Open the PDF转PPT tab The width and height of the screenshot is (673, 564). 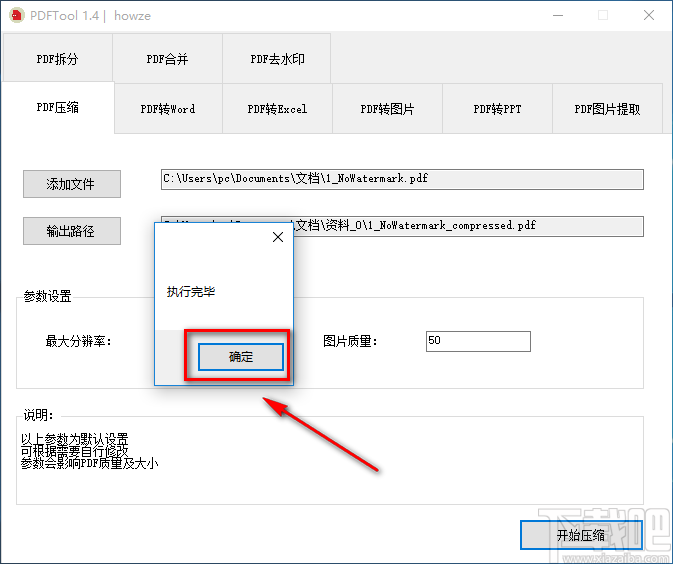497,109
